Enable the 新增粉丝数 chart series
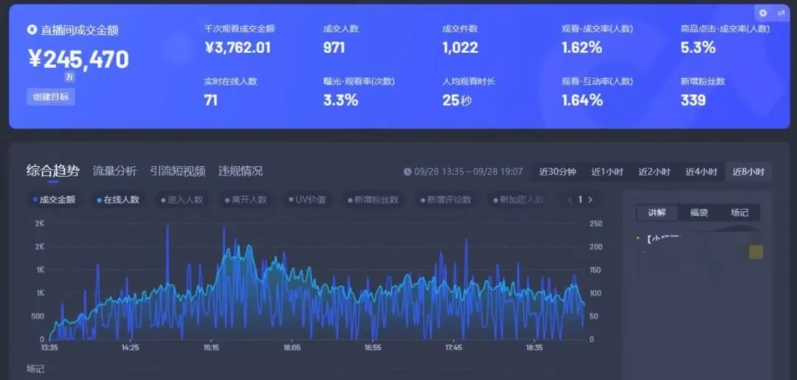The image size is (797, 380). point(373,200)
